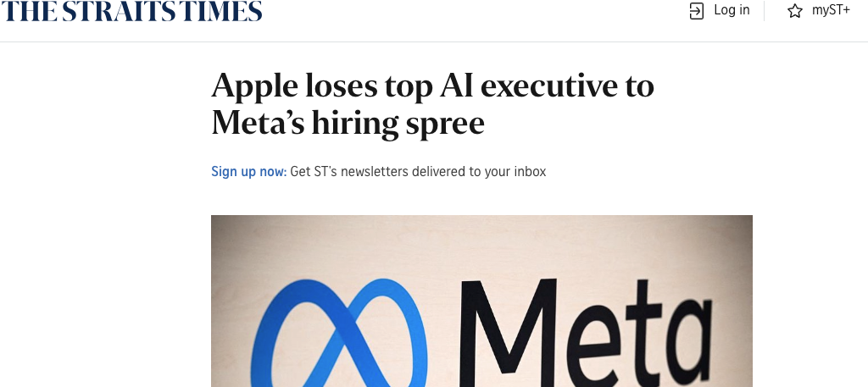Viewport: 868px width, 387px height.
Task: Click the word "TIMES" in masthead
Action: coord(219,11)
